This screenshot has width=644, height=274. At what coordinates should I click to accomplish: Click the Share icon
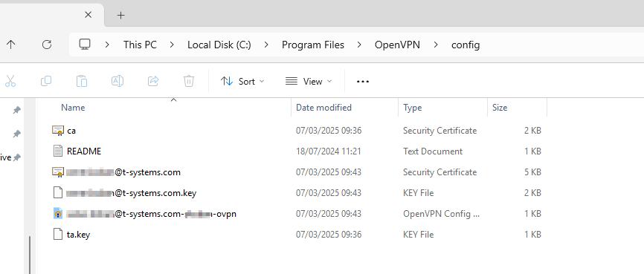tap(153, 81)
